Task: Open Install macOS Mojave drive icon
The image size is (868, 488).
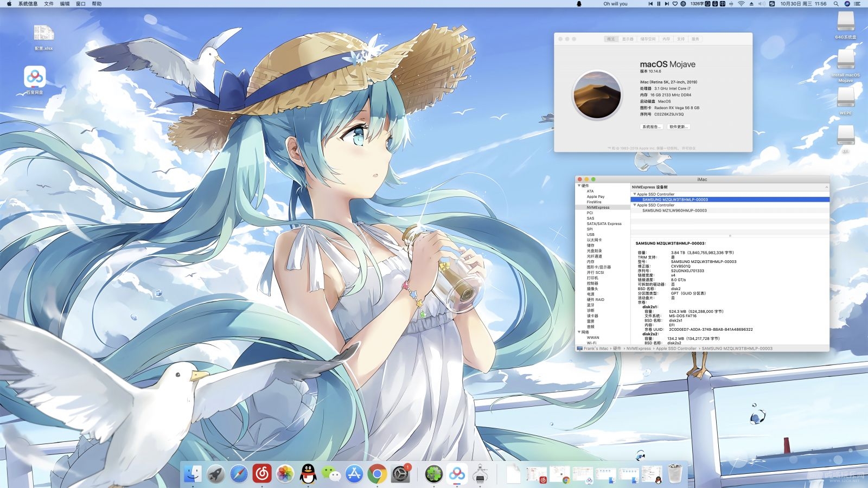Action: point(846,66)
